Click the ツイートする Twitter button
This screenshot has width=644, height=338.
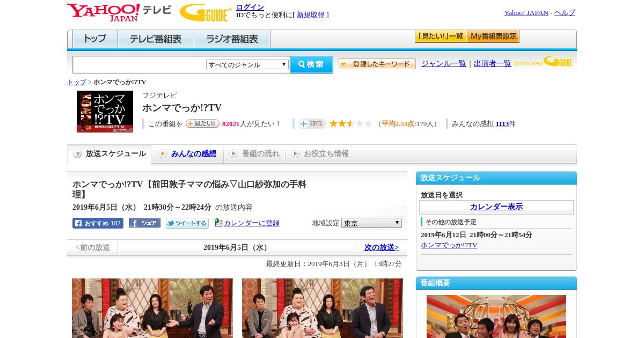coord(187,223)
